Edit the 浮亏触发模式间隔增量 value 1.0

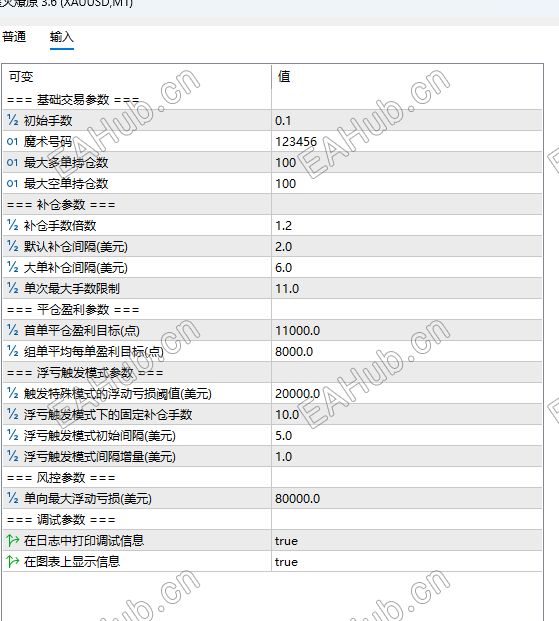point(407,456)
